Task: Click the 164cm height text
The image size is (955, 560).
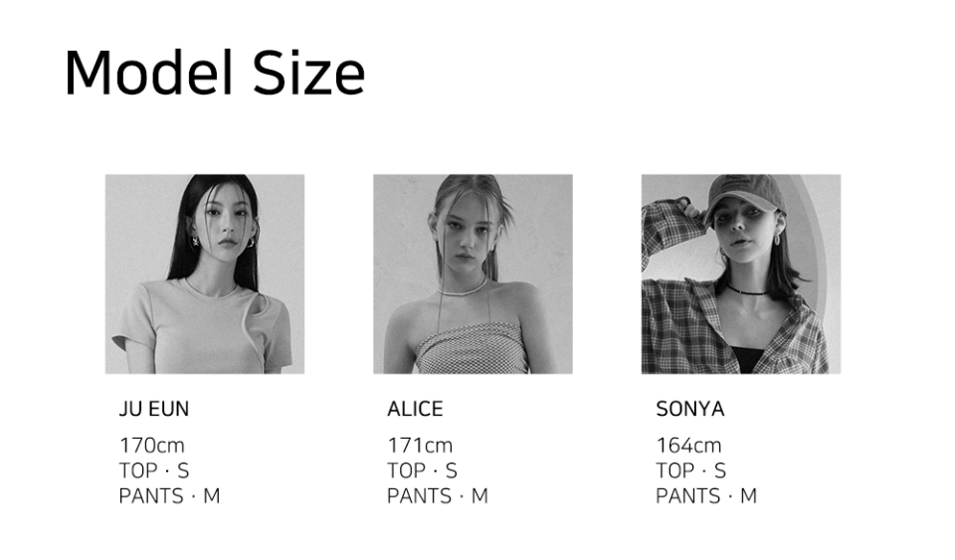Action: tap(688, 446)
